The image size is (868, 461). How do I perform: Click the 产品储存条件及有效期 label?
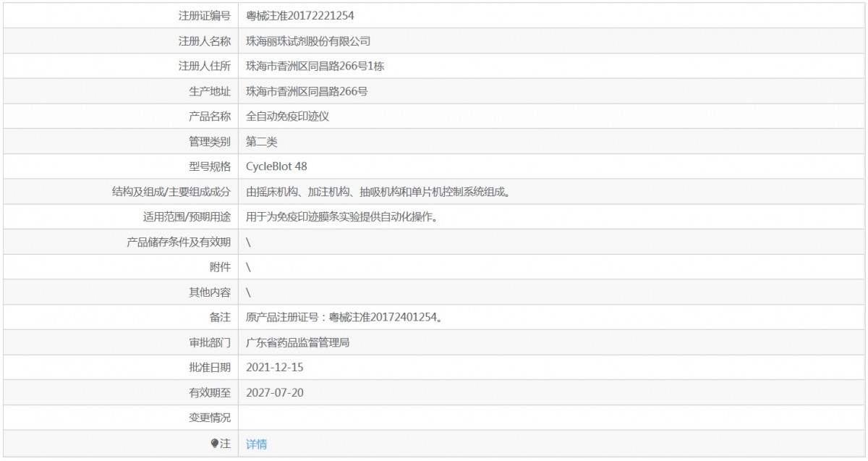[x=179, y=242]
